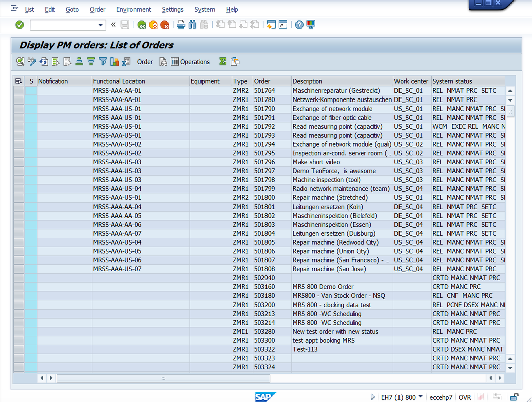Click the Operations button
This screenshot has height=402, width=532.
[190, 62]
